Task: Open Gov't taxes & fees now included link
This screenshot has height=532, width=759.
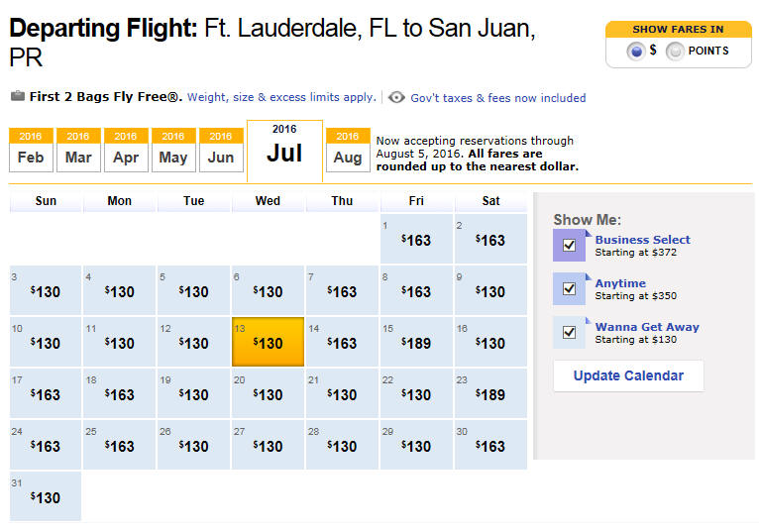Action: point(498,98)
